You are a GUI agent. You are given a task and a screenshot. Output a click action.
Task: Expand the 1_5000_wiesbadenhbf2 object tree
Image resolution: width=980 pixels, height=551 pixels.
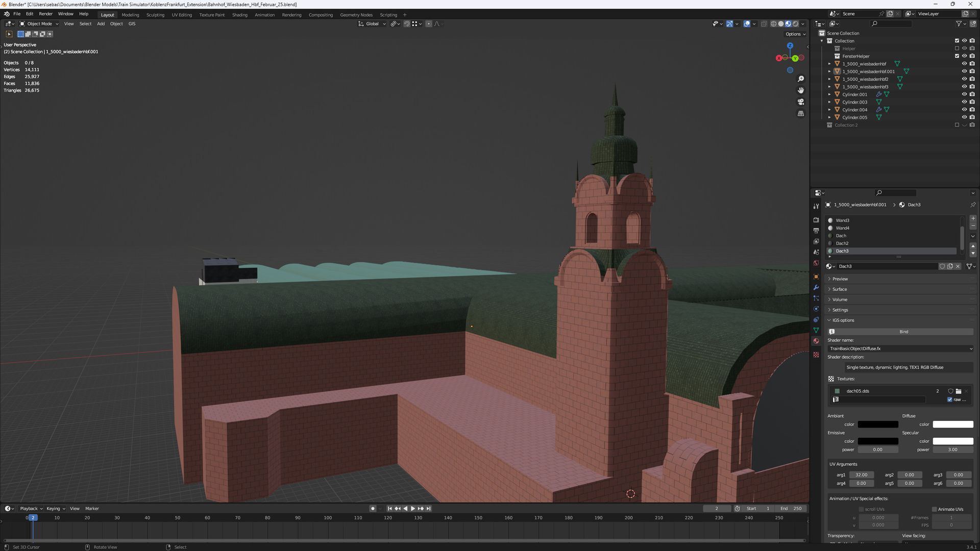pyautogui.click(x=829, y=79)
